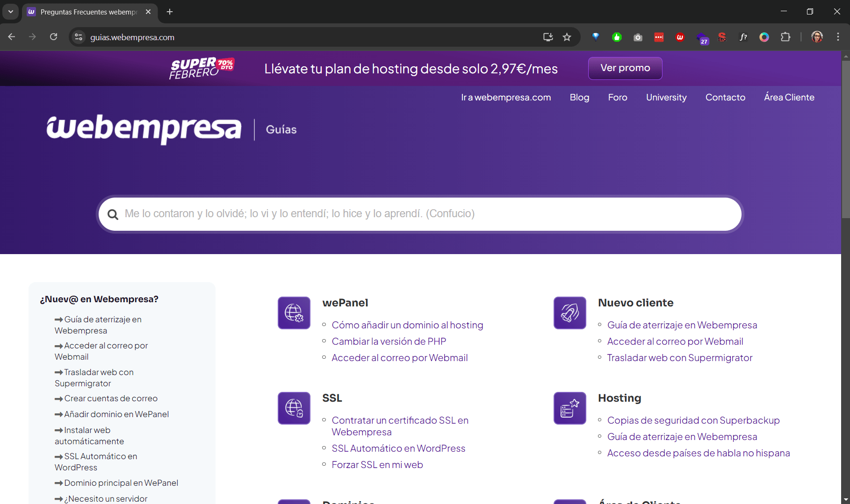Reload the page with refresh icon

pyautogui.click(x=54, y=37)
